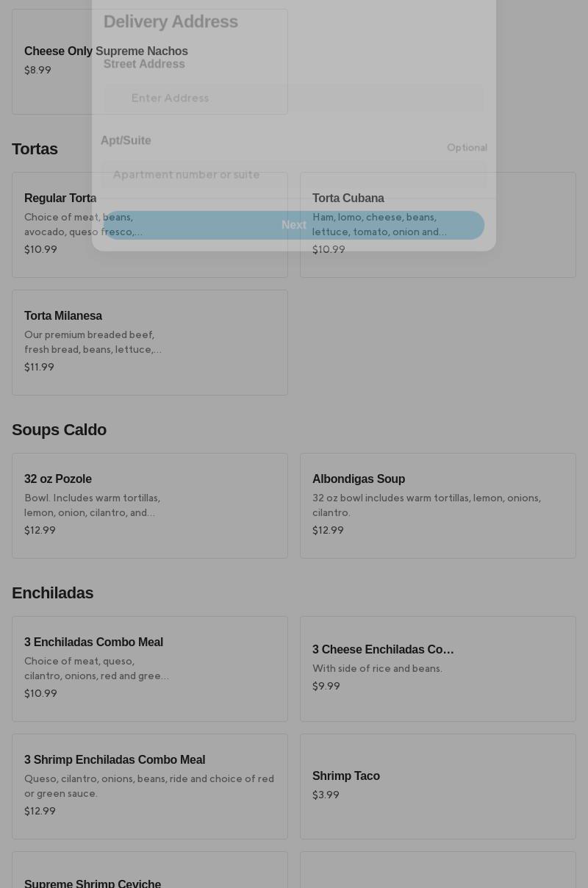Click the Delivery Address dialog title
Screen dimensions: 588x888
coord(171,21)
